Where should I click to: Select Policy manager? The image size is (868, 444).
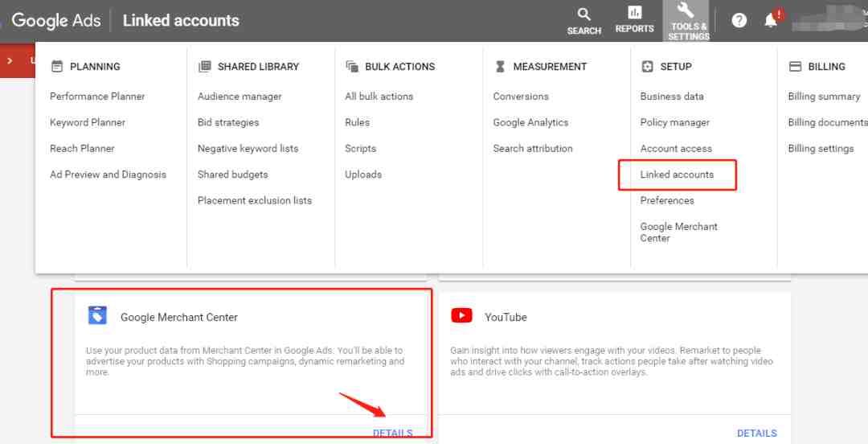675,122
